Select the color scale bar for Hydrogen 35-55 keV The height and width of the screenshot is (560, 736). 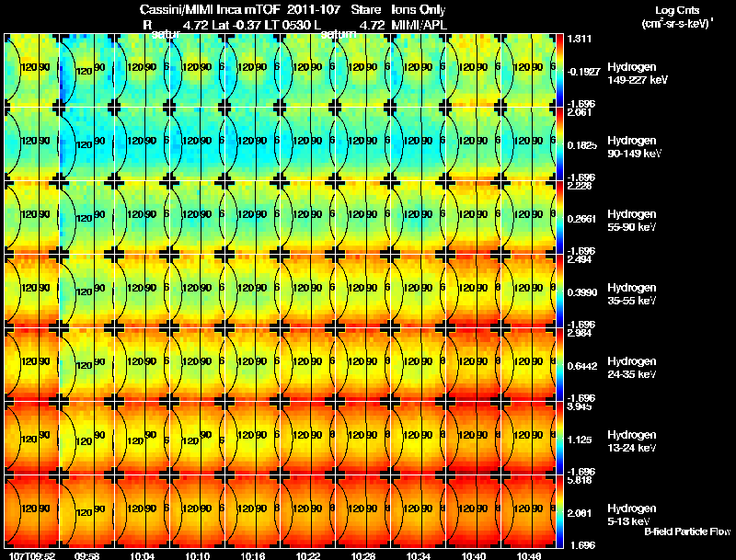click(559, 291)
